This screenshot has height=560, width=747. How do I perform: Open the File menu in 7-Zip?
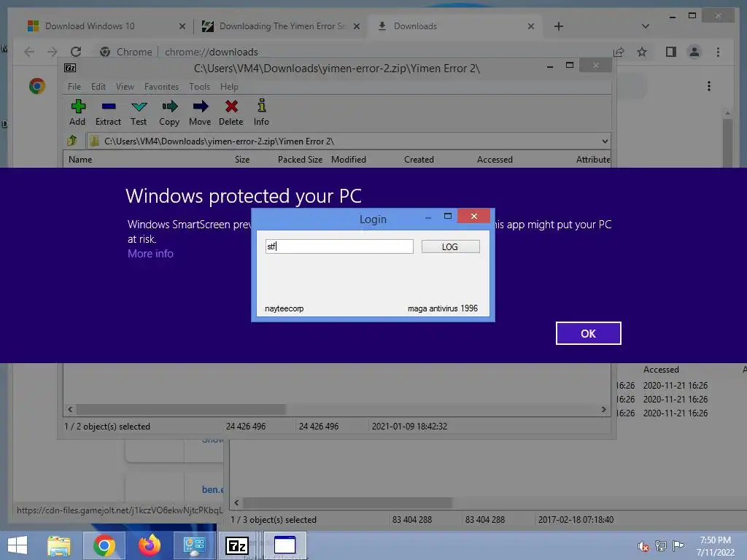pos(74,87)
